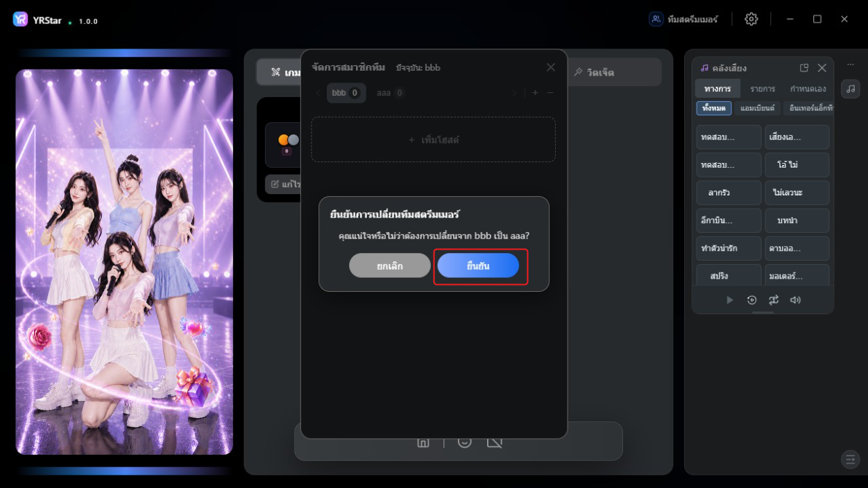Open settings with the gear icon
Image resolution: width=868 pixels, height=488 pixels.
(x=751, y=19)
